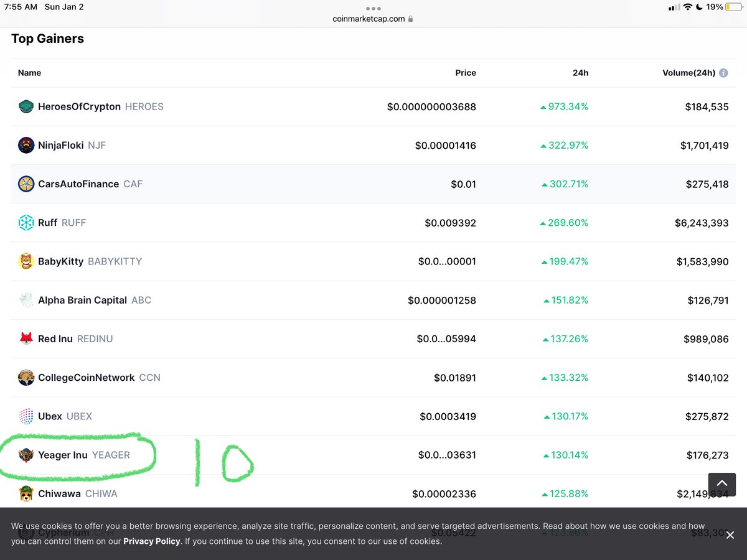The height and width of the screenshot is (560, 747).
Task: Select the $1,701,419 volume value
Action: [704, 145]
